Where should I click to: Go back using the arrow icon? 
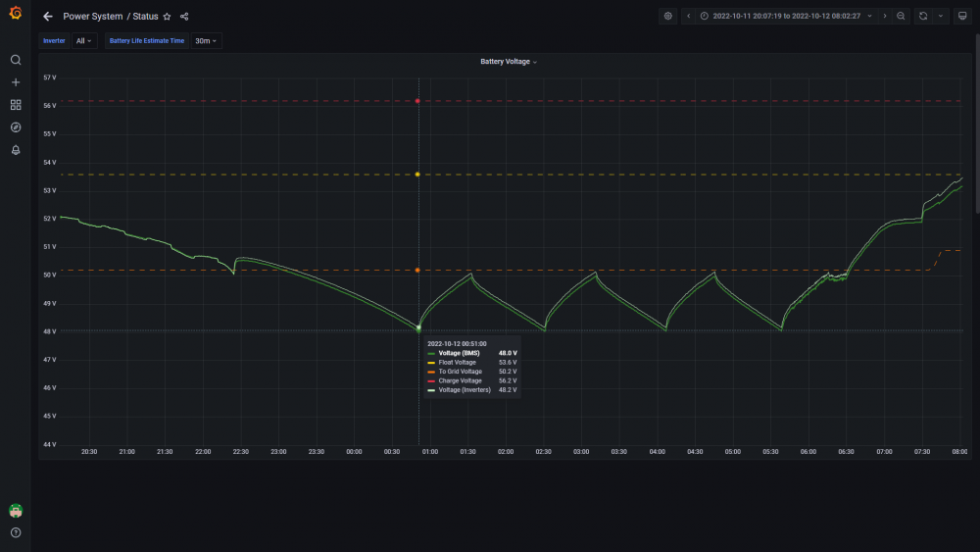point(47,17)
